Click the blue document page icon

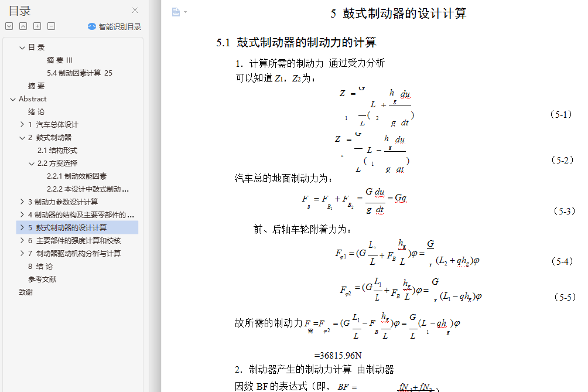tap(176, 12)
